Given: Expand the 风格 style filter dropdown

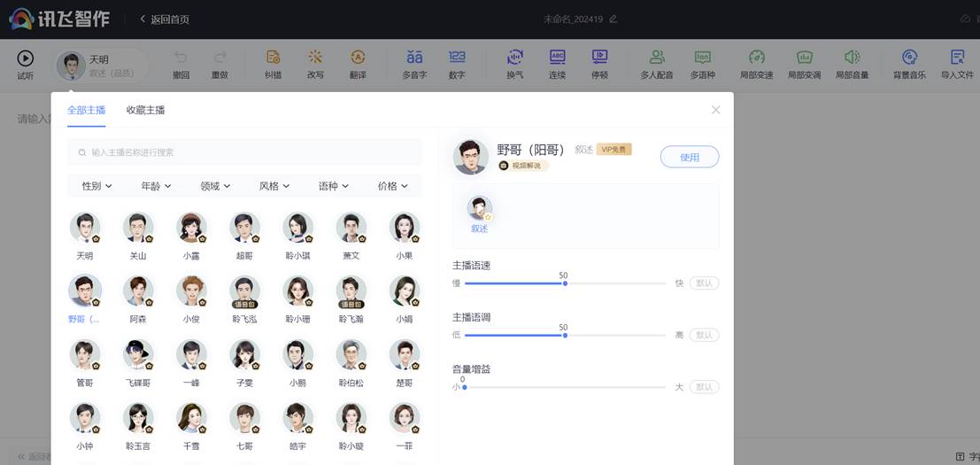Looking at the screenshot, I should point(274,186).
